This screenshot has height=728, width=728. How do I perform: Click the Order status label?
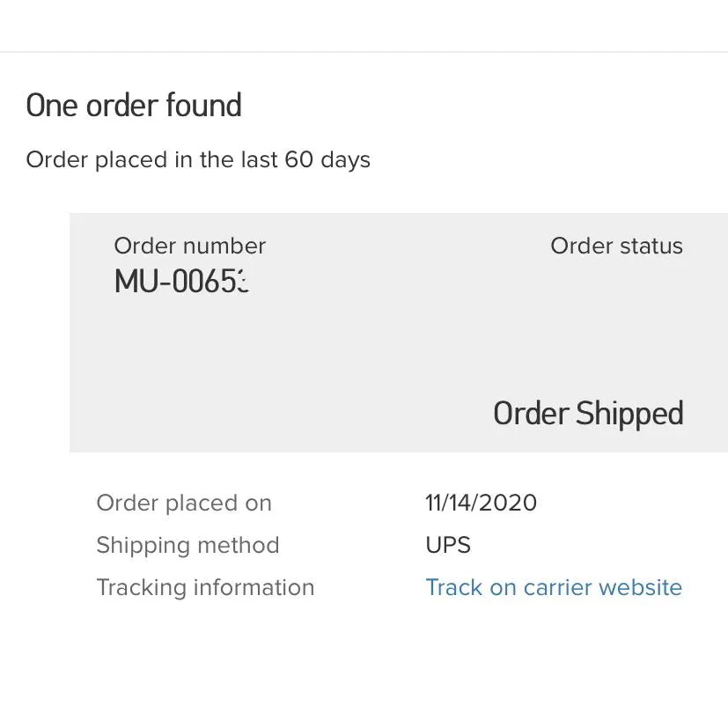616,246
